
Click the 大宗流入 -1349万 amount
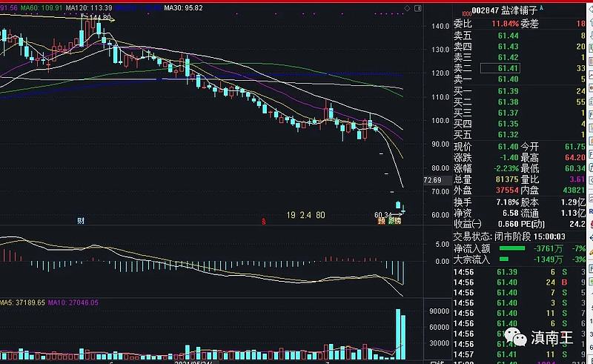(548, 259)
